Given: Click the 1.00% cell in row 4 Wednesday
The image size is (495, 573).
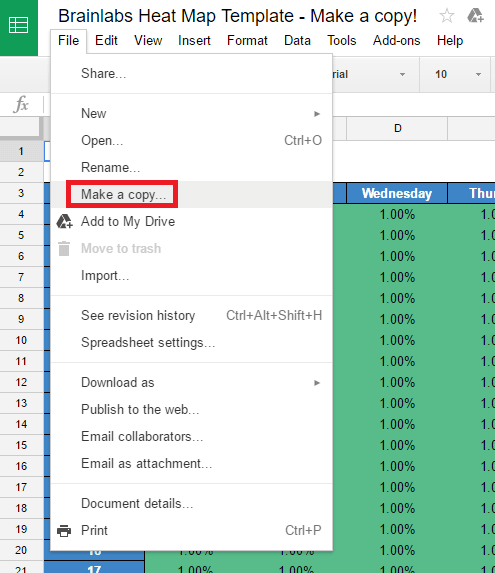Looking at the screenshot, I should (397, 215).
